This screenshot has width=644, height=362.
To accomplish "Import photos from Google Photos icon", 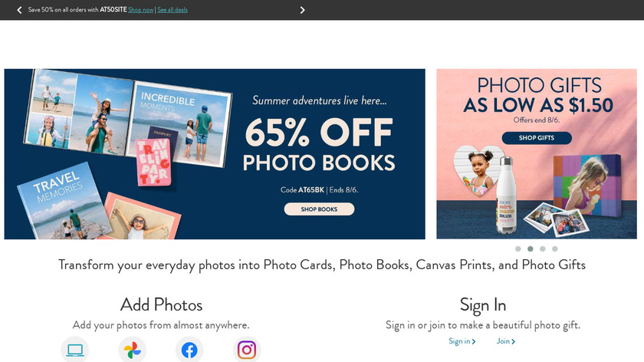I will click(x=132, y=350).
